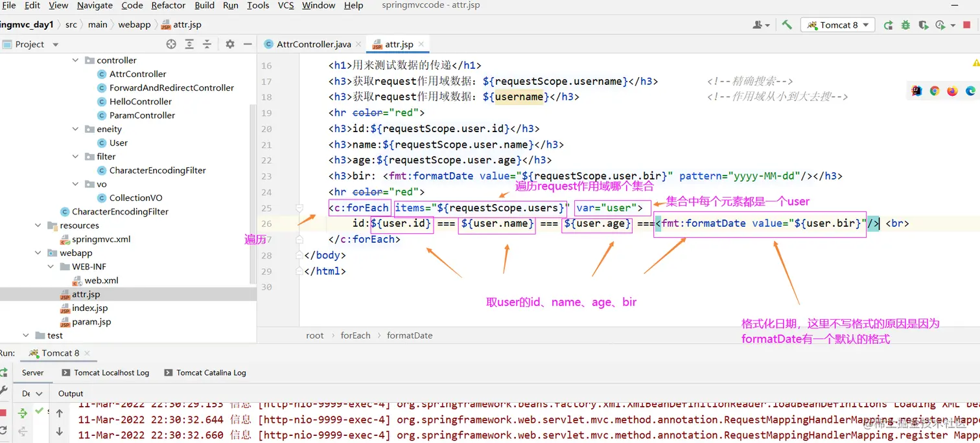Switch to Tomcat Localhost Log tab

[106, 373]
